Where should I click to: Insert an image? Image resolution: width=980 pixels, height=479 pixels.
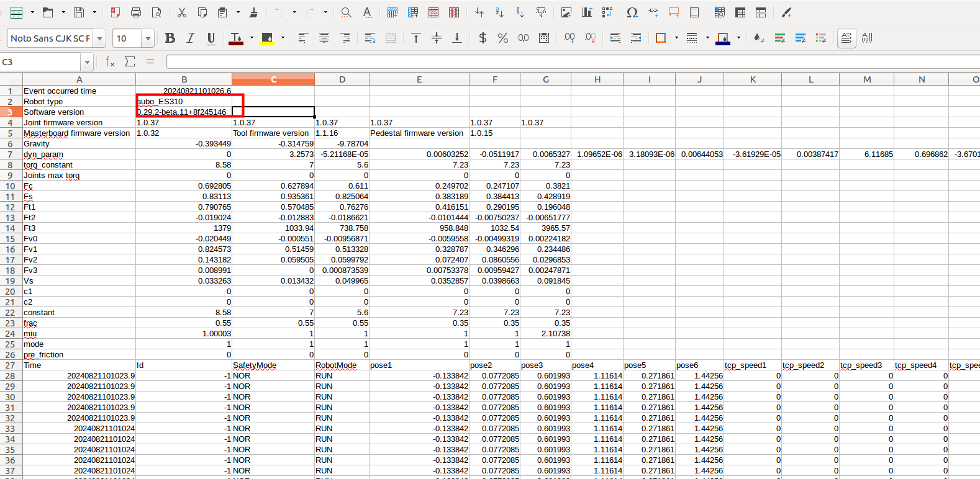(x=566, y=12)
